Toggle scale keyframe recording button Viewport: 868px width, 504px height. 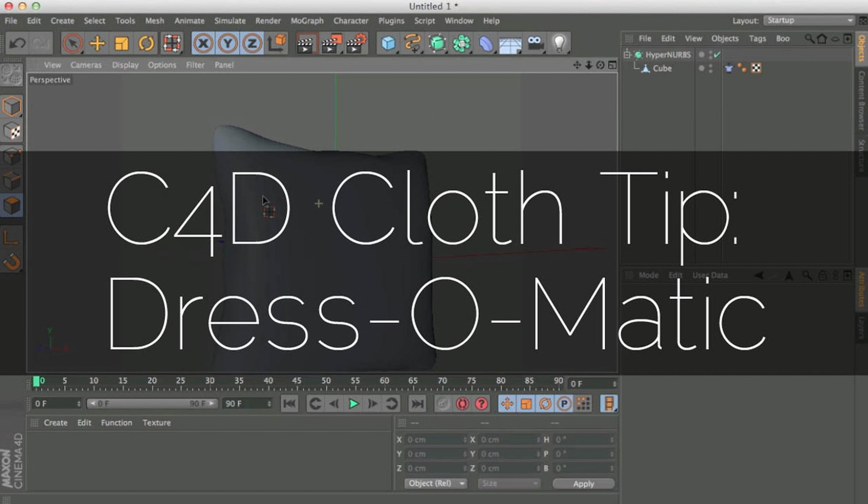tap(526, 403)
